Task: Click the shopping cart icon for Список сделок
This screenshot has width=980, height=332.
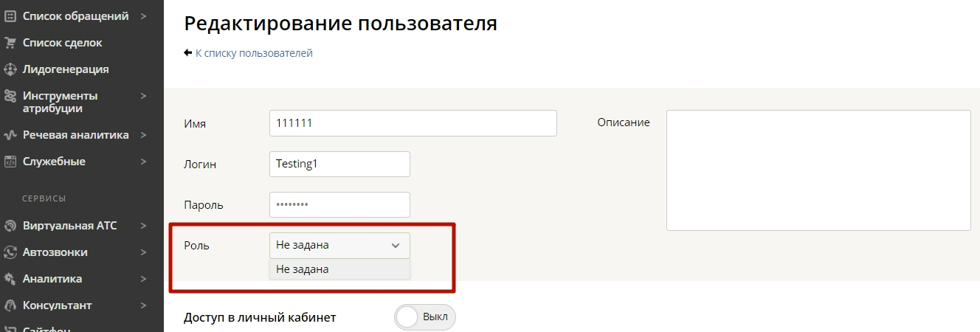Action: coord(10,42)
